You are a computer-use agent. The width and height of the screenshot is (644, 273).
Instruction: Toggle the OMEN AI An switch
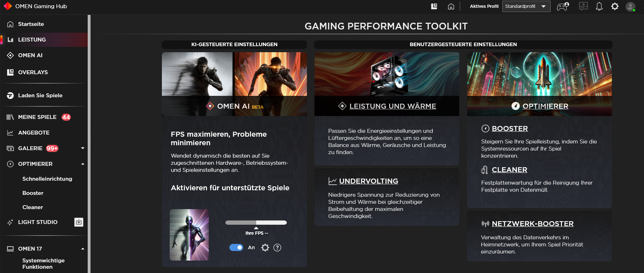coord(236,247)
